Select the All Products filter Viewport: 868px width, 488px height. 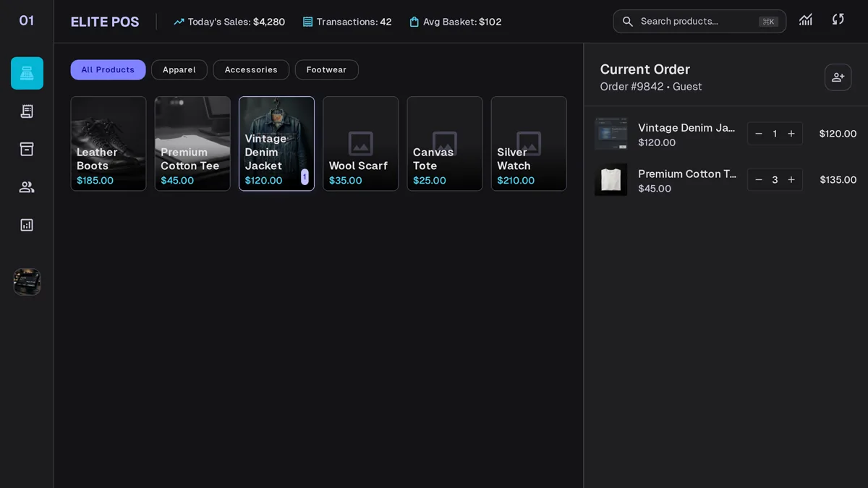click(x=108, y=70)
